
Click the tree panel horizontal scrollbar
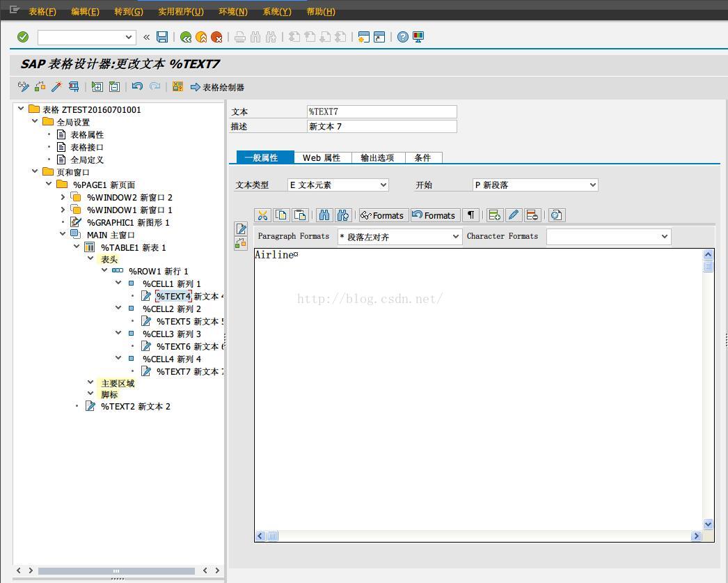point(116,570)
